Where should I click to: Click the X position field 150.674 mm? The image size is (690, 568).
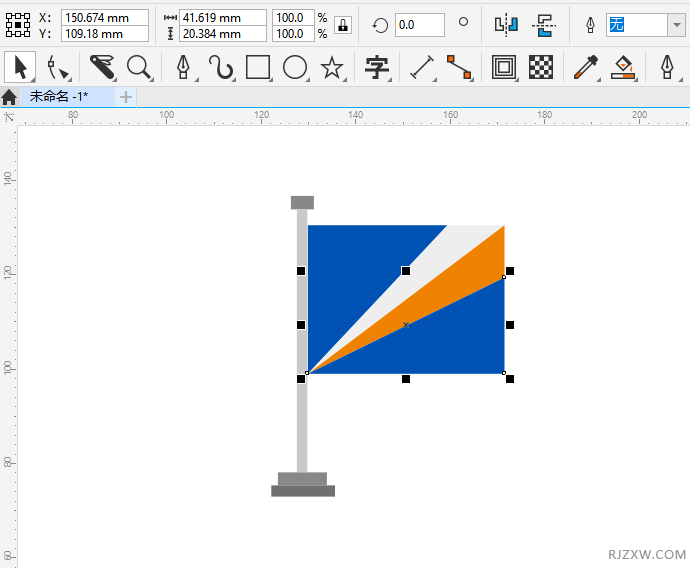pos(105,18)
